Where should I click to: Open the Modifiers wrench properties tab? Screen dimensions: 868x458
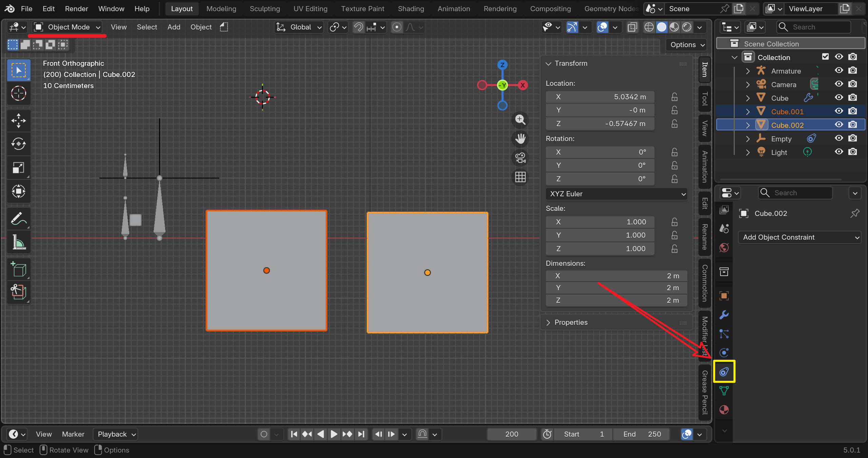coord(724,315)
